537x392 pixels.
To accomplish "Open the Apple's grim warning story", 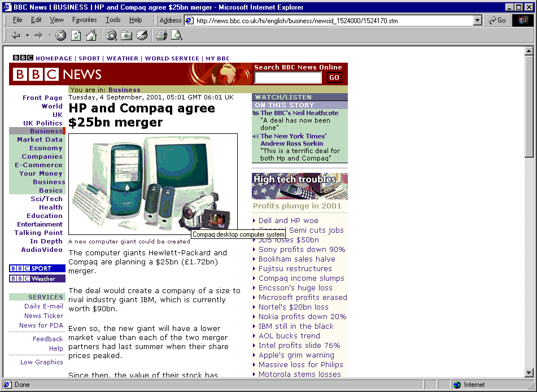I will click(296, 355).
